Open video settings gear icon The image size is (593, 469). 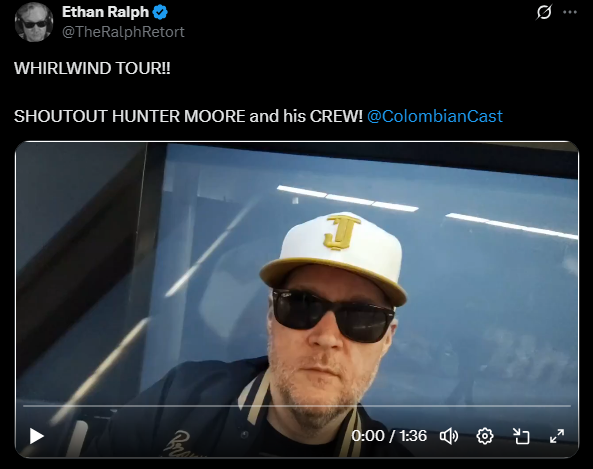pos(485,436)
